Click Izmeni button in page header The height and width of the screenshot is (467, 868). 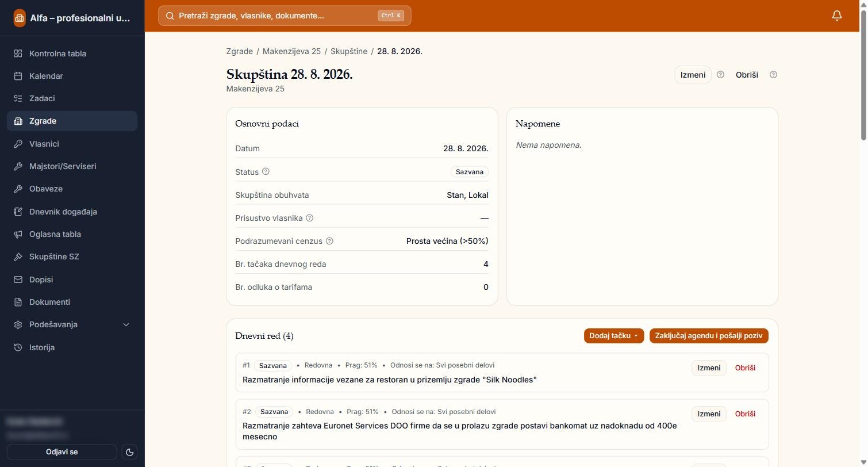pyautogui.click(x=693, y=75)
